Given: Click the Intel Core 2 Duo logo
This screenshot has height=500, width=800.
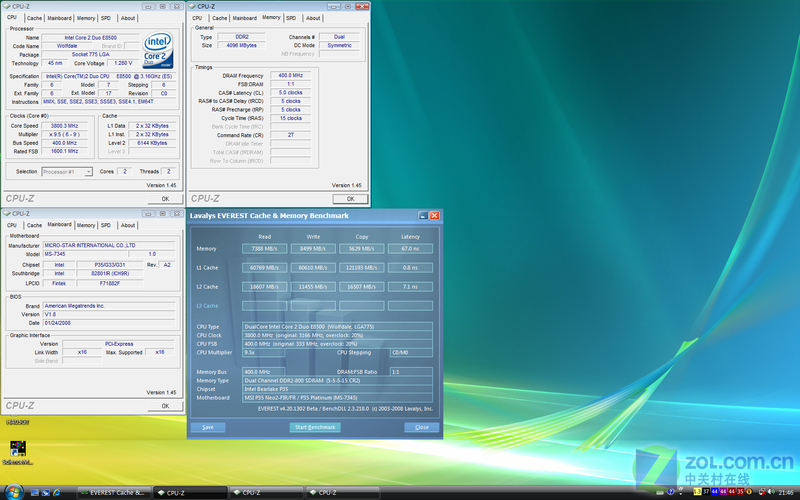Looking at the screenshot, I should pyautogui.click(x=158, y=51).
